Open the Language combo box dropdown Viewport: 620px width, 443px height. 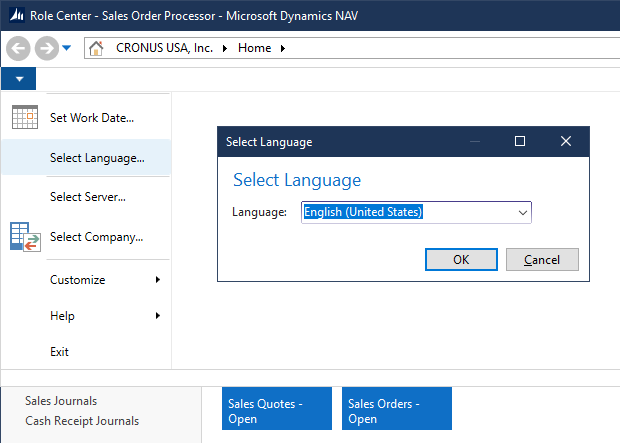coord(522,213)
